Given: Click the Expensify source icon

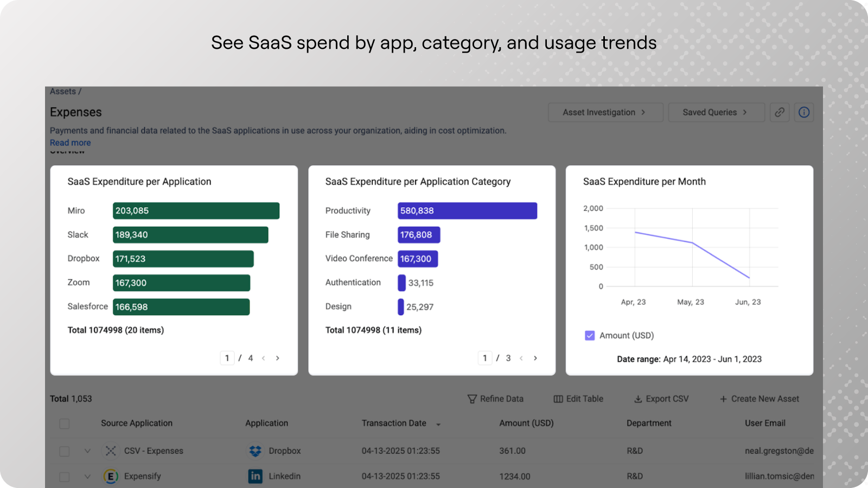Looking at the screenshot, I should tap(111, 476).
